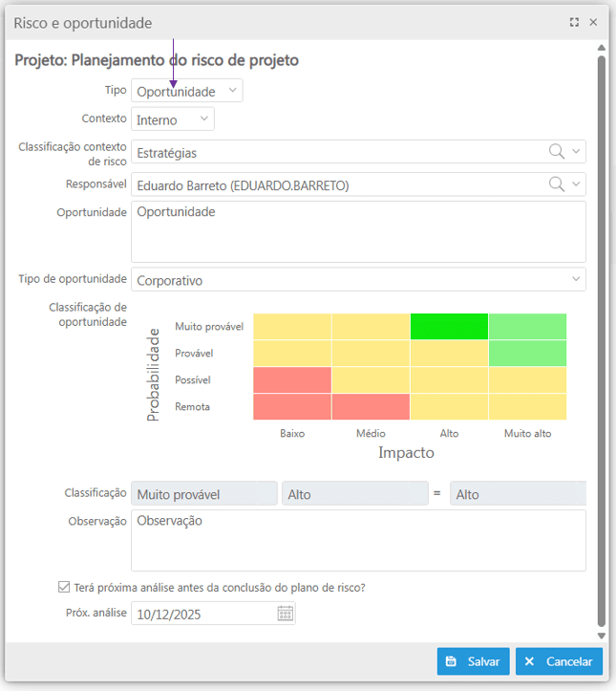Close the Risco e oportunidade dialog
Image resolution: width=616 pixels, height=691 pixels.
593,22
